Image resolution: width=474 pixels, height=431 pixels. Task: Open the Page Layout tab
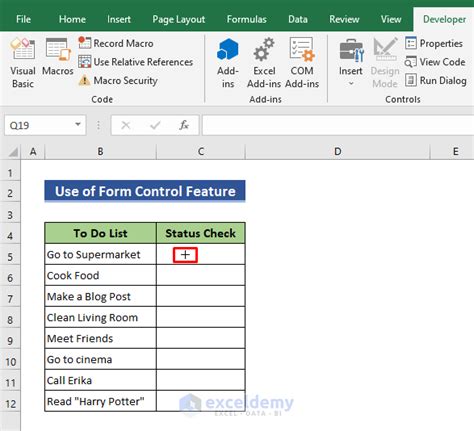(179, 19)
